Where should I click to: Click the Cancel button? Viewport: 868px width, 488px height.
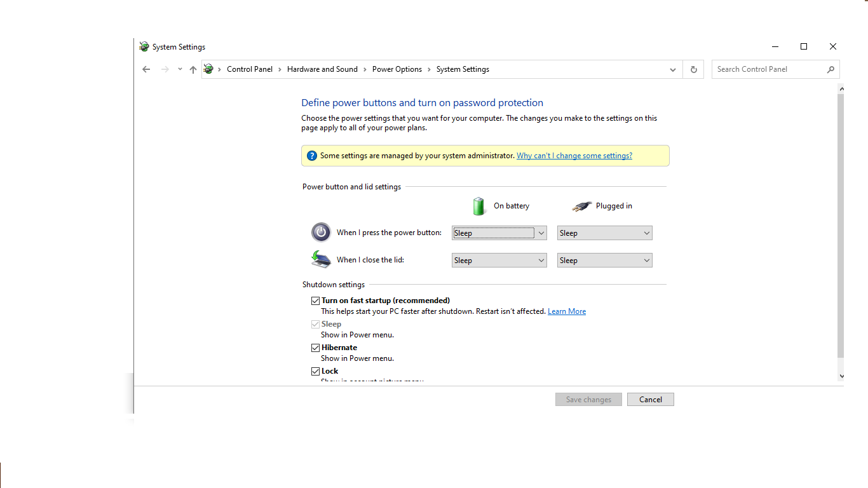651,399
